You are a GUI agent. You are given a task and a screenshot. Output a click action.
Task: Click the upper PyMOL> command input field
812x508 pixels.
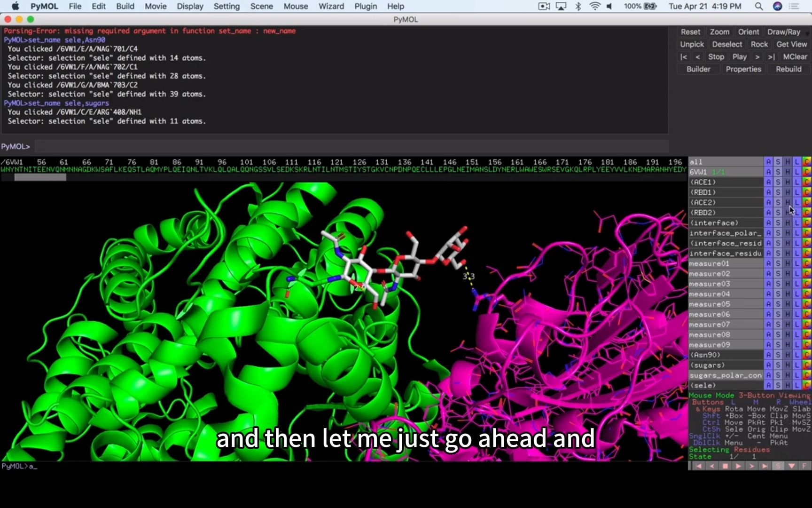click(351, 146)
